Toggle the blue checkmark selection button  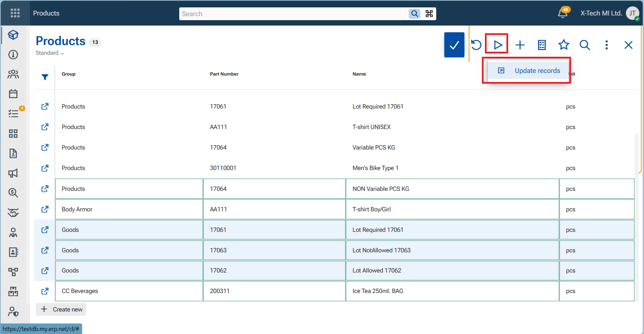pyautogui.click(x=454, y=45)
